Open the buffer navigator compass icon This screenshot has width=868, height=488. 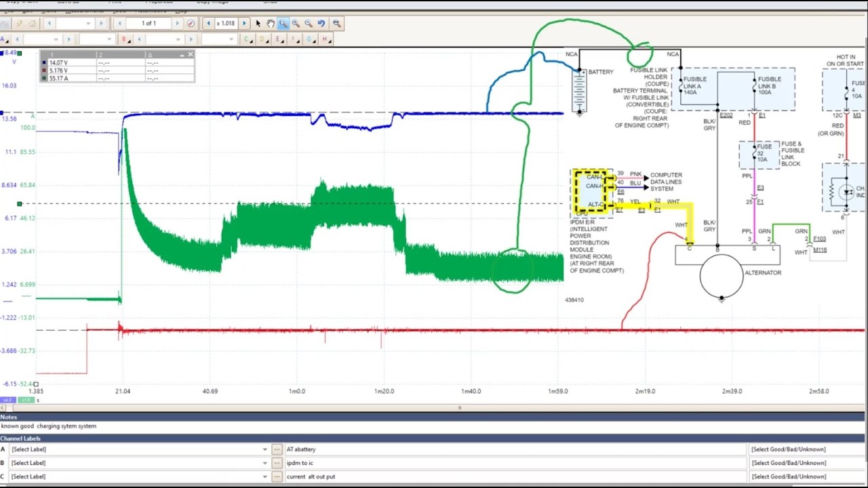[x=191, y=23]
